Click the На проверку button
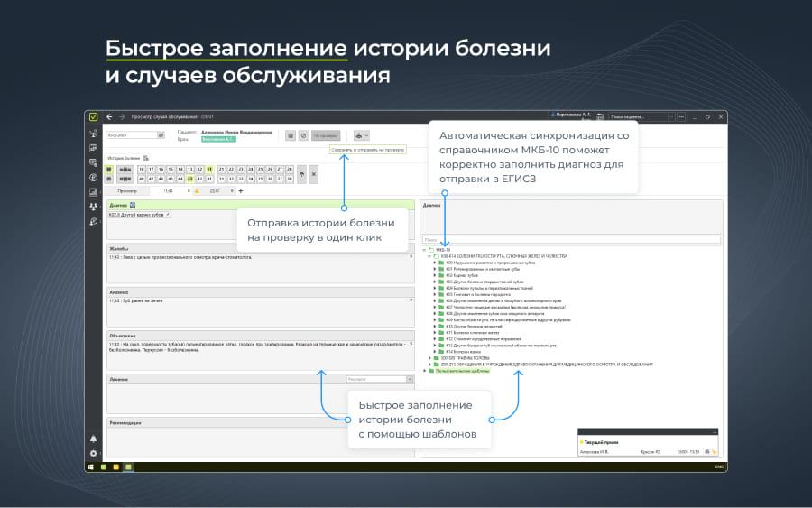The width and height of the screenshot is (812, 508). point(326,135)
